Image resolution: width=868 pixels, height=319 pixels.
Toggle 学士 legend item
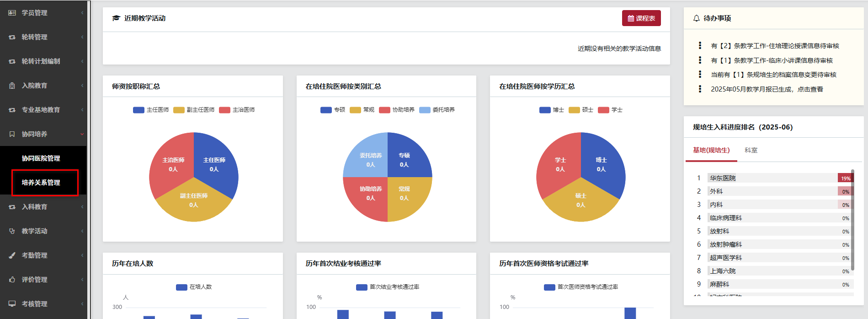tap(610, 110)
